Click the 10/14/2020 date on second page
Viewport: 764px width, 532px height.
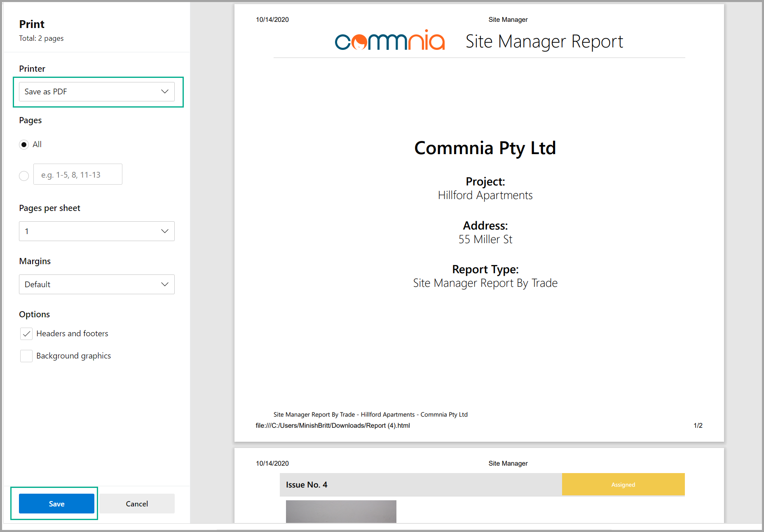click(x=272, y=464)
